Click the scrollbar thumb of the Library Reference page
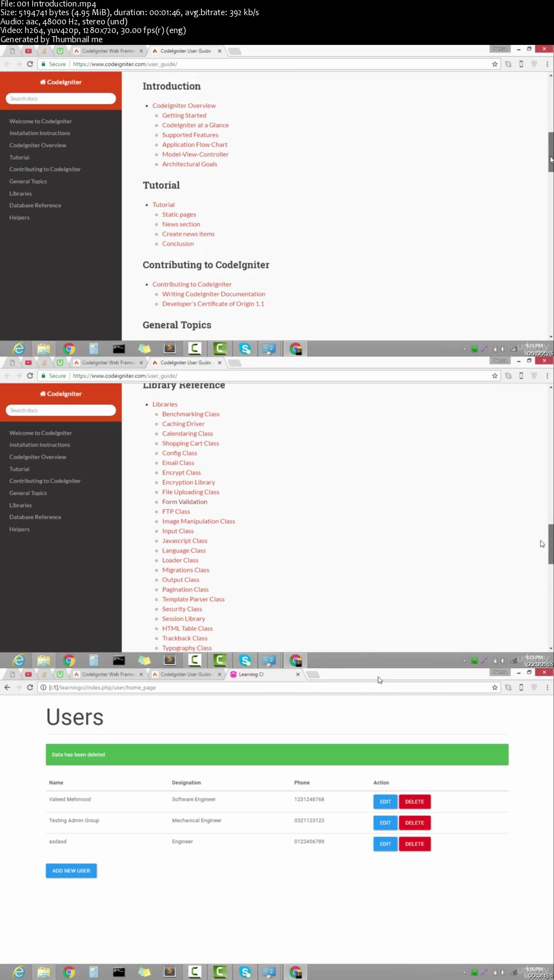The height and width of the screenshot is (980, 554). (x=551, y=544)
